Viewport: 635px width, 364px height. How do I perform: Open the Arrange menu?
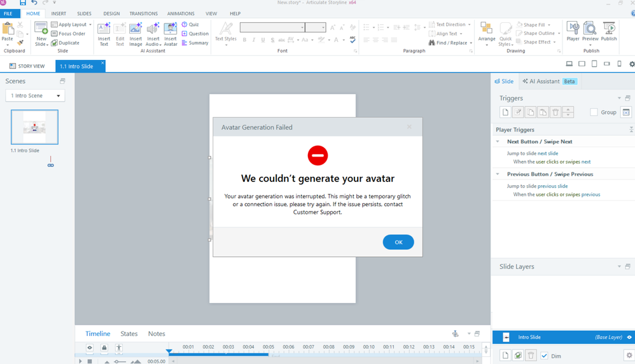click(486, 34)
